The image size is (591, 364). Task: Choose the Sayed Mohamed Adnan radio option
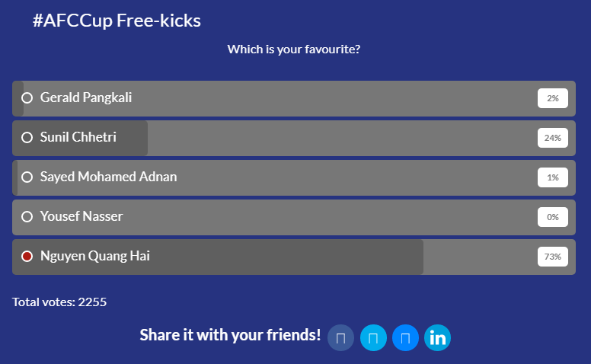[27, 177]
